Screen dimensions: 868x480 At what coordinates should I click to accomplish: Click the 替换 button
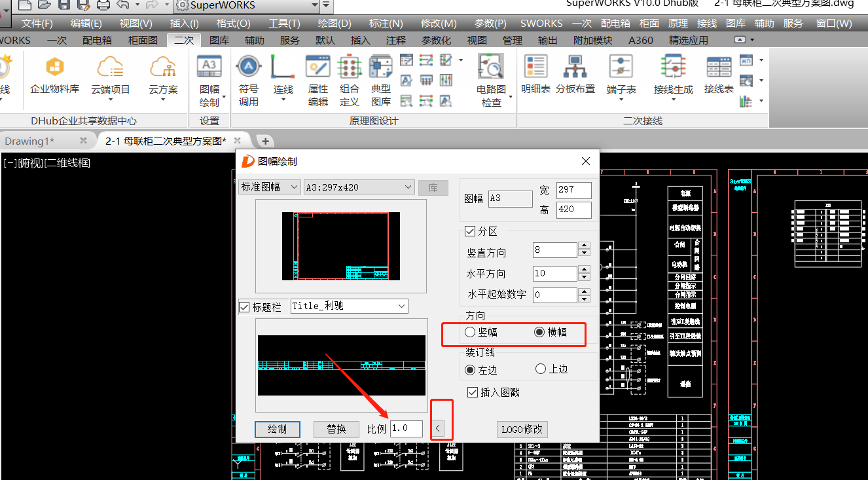click(x=336, y=429)
